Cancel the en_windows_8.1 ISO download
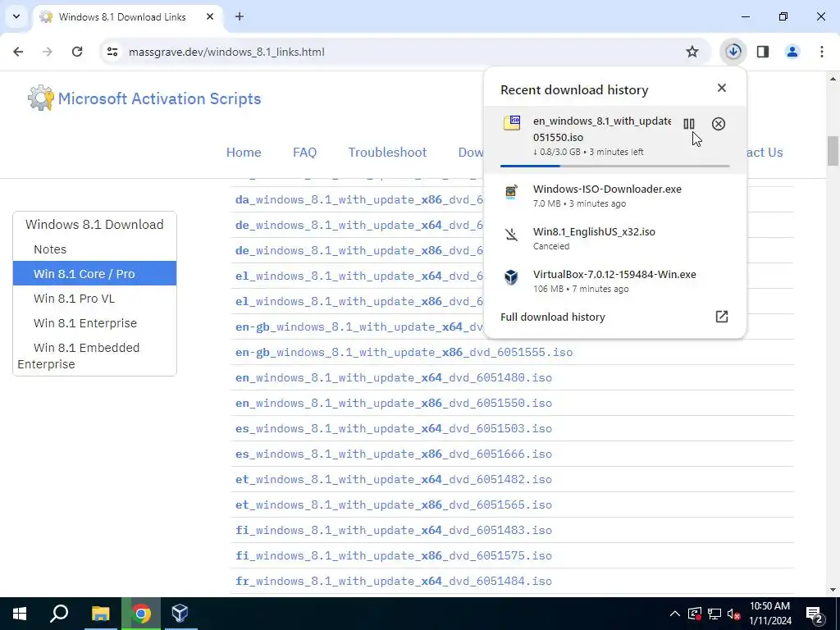Screen dimensions: 840x630 pos(719,125)
